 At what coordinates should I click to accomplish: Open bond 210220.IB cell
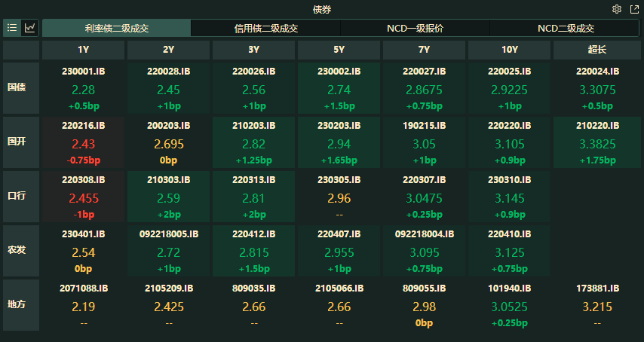pyautogui.click(x=597, y=142)
